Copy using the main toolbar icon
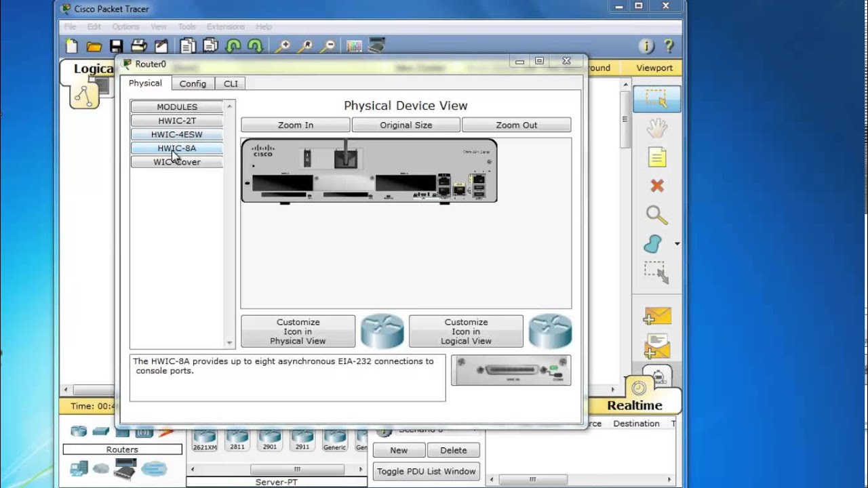The width and height of the screenshot is (868, 488). (x=188, y=46)
